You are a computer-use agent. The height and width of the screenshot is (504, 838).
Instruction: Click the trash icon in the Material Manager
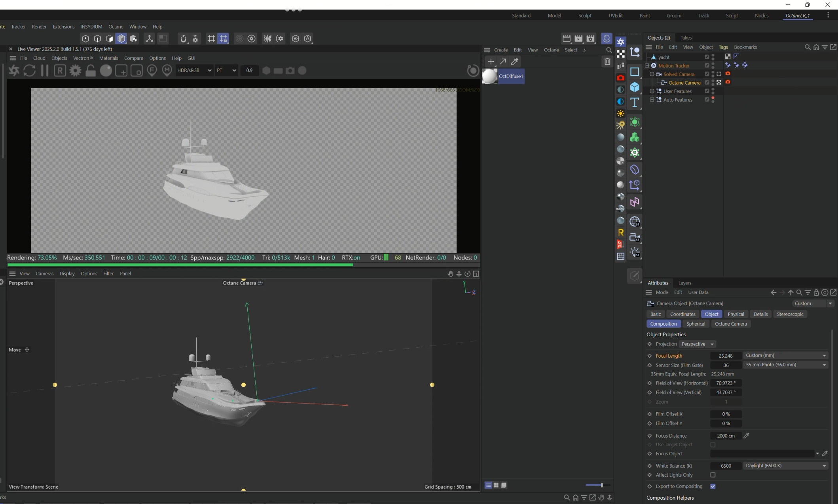(x=607, y=61)
